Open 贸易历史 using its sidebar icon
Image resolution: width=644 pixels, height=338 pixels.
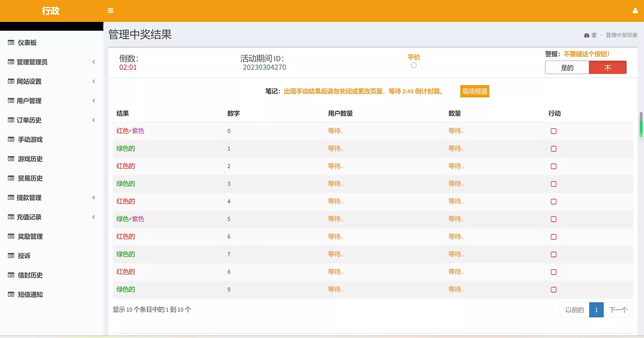click(11, 178)
